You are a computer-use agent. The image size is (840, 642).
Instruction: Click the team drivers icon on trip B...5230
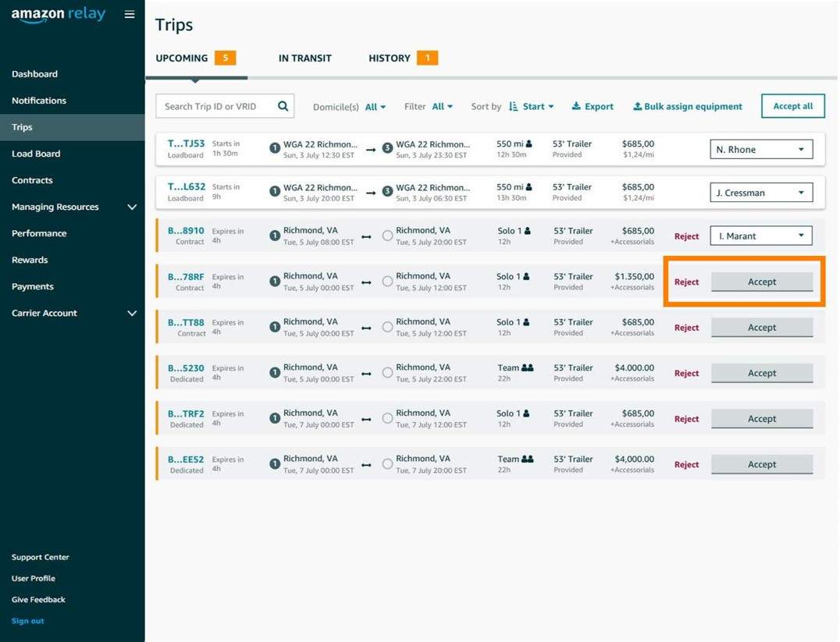527,367
